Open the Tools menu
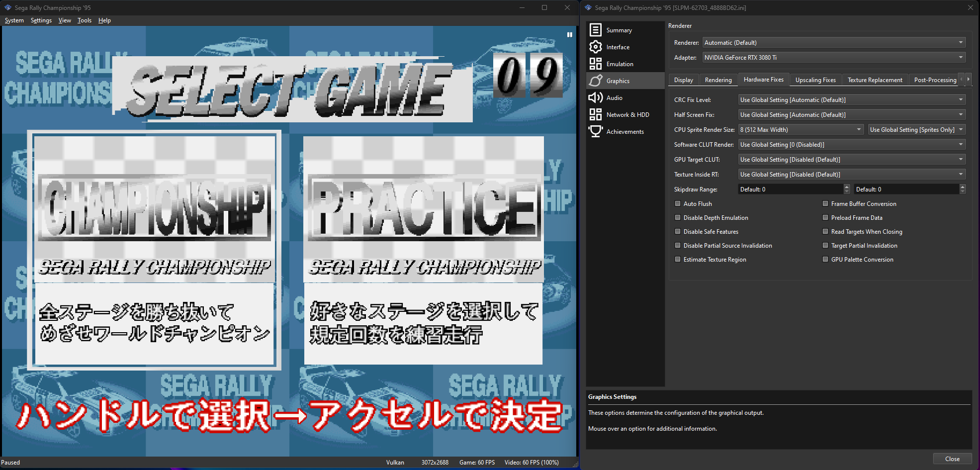980x470 pixels. click(85, 20)
